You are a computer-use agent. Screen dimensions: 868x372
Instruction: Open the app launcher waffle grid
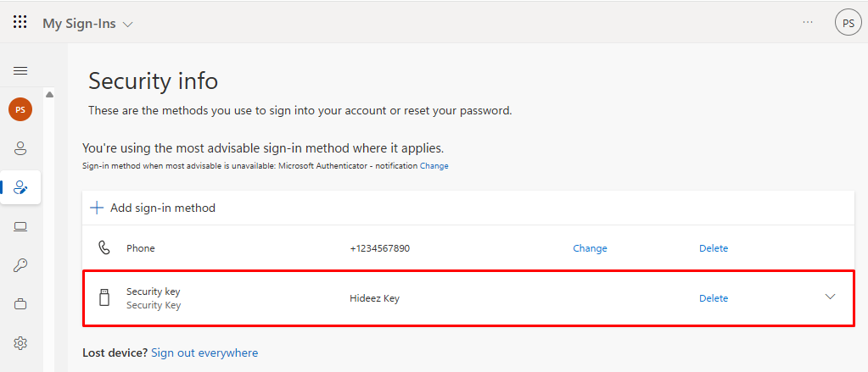tap(20, 23)
